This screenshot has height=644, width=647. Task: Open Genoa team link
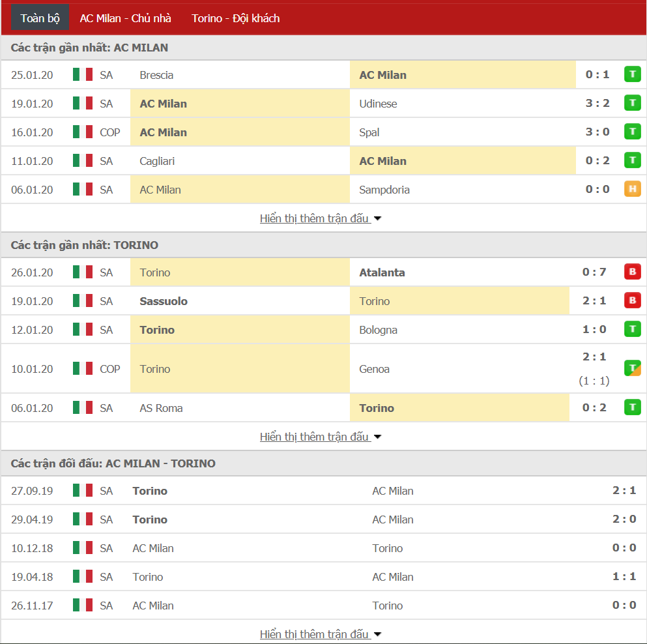(374, 369)
